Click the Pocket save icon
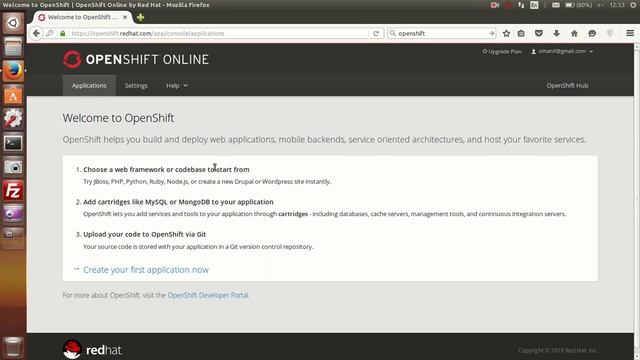The height and width of the screenshot is (360, 640). (539, 33)
